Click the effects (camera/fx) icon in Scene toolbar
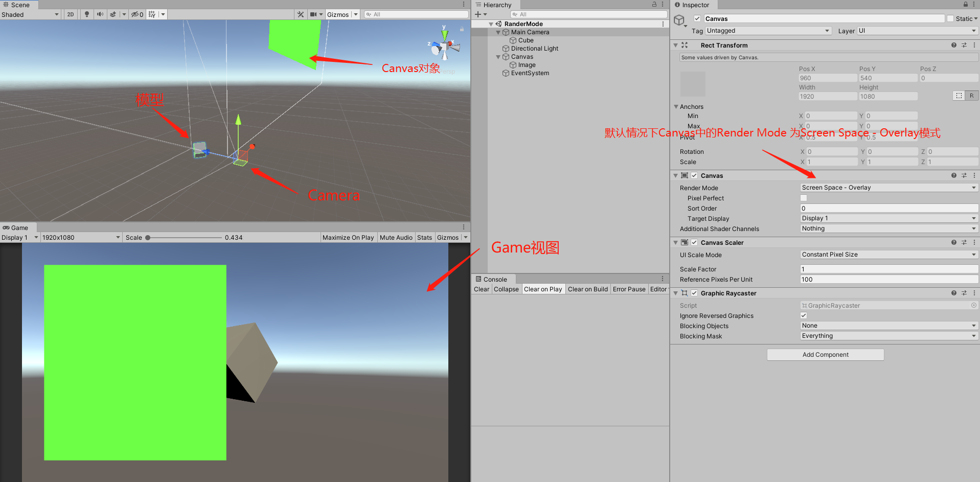The height and width of the screenshot is (482, 980). [113, 14]
